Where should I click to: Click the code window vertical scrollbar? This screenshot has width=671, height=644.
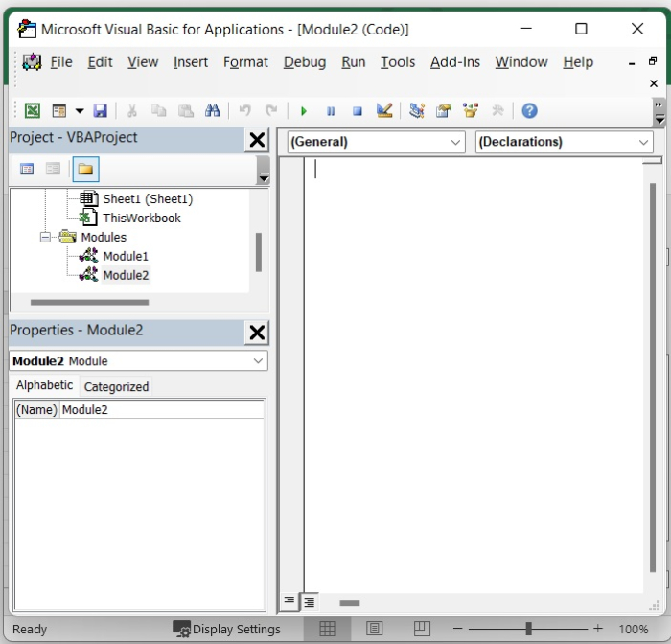click(x=653, y=377)
